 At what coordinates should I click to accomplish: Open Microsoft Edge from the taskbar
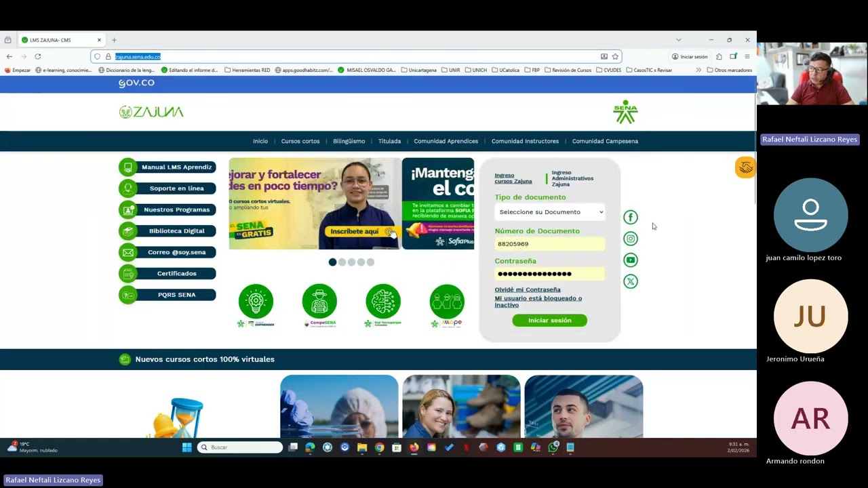(x=310, y=447)
